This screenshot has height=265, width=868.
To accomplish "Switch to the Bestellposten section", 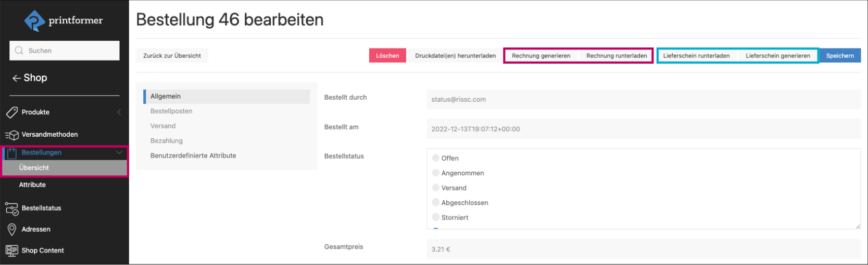I will (171, 111).
